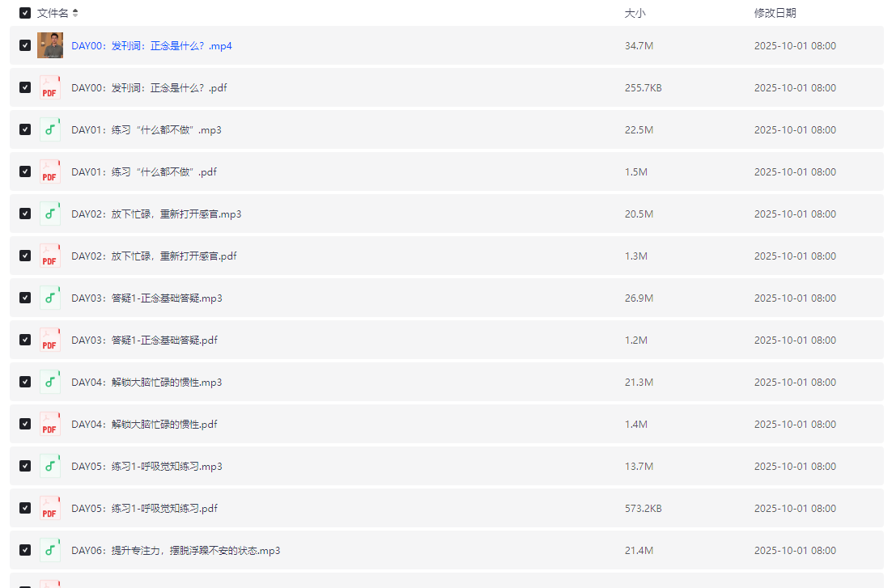The image size is (892, 588).
Task: Open the DAY00 发刊词 video link
Action: pyautogui.click(x=151, y=46)
